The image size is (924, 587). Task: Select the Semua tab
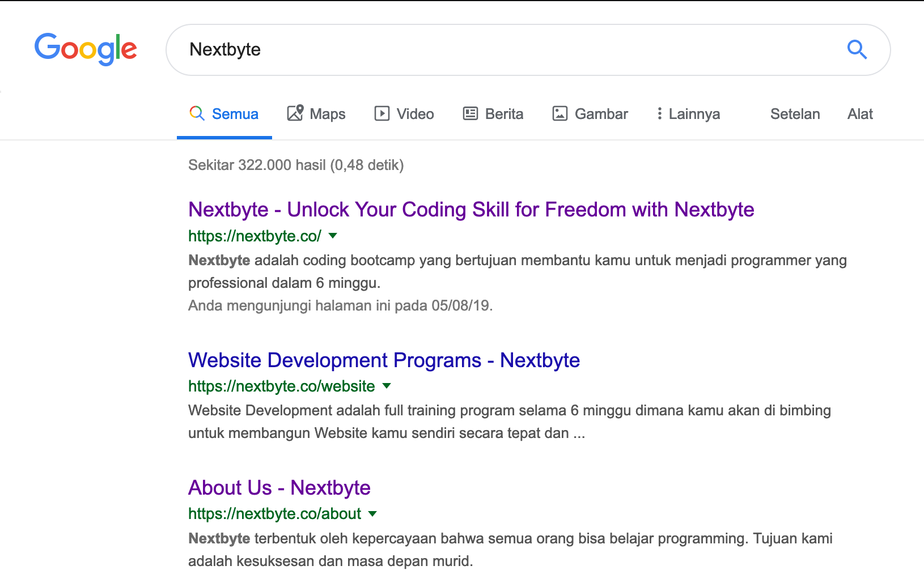click(224, 114)
